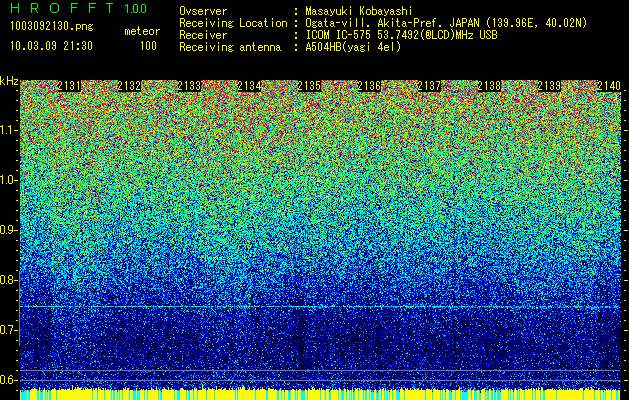The height and width of the screenshot is (400, 629).
Task: Click the 2139 time marker
Action: point(549,86)
